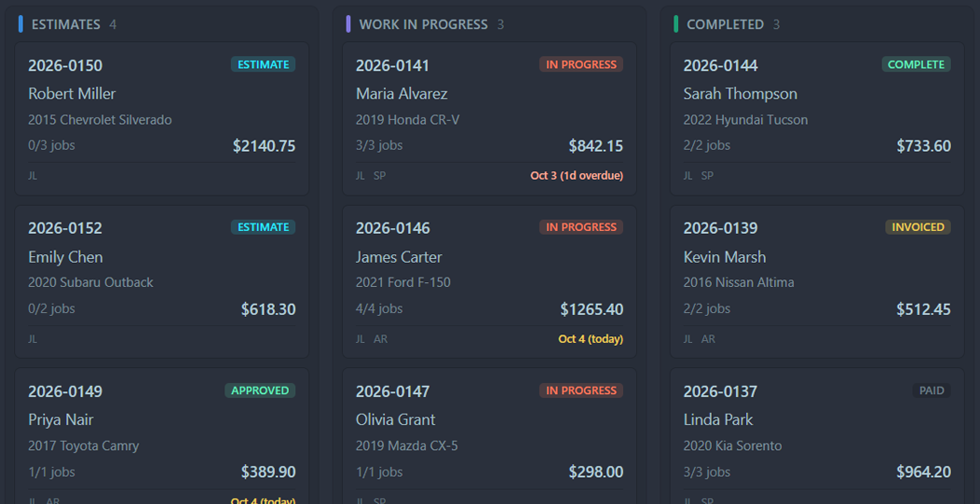
Task: Select customer name Sarah Thompson
Action: pyautogui.click(x=740, y=94)
